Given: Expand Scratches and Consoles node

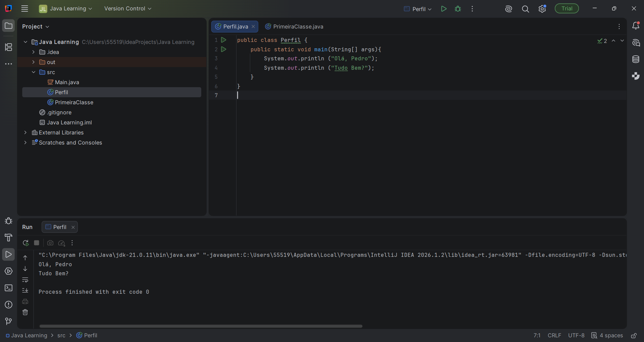Looking at the screenshot, I should pos(25,142).
